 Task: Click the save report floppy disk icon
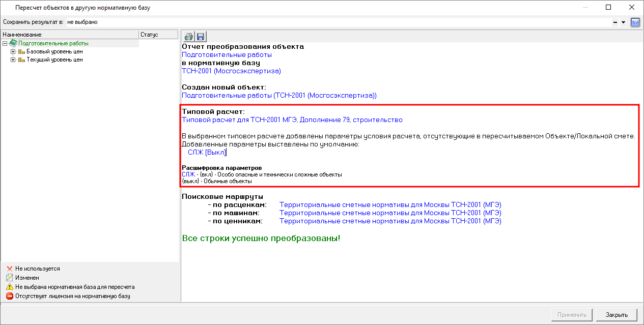(x=200, y=37)
